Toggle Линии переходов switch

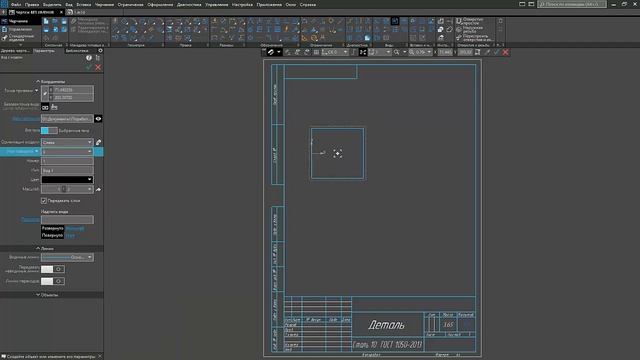[53, 281]
